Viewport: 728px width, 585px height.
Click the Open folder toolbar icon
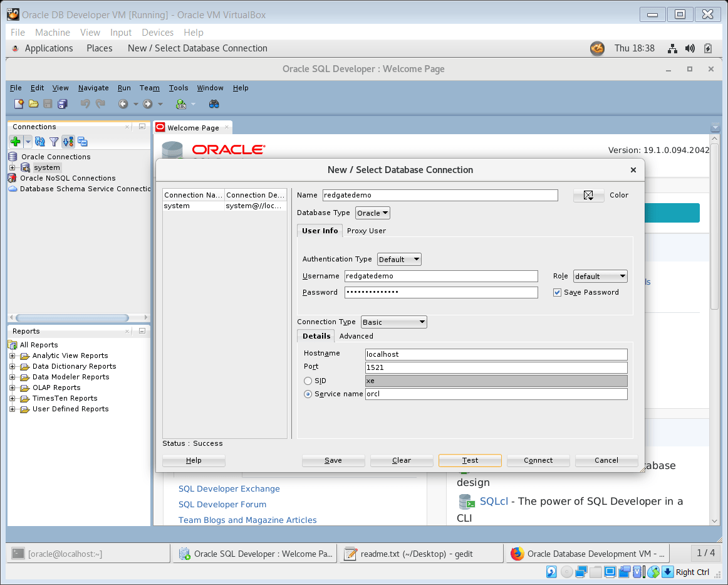33,104
